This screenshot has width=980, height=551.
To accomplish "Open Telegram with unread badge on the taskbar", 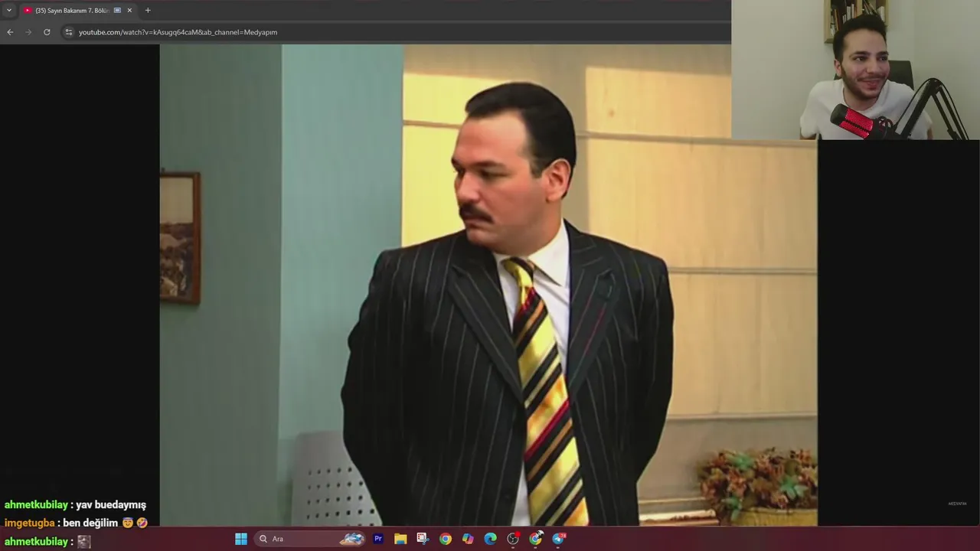I will pos(559,539).
